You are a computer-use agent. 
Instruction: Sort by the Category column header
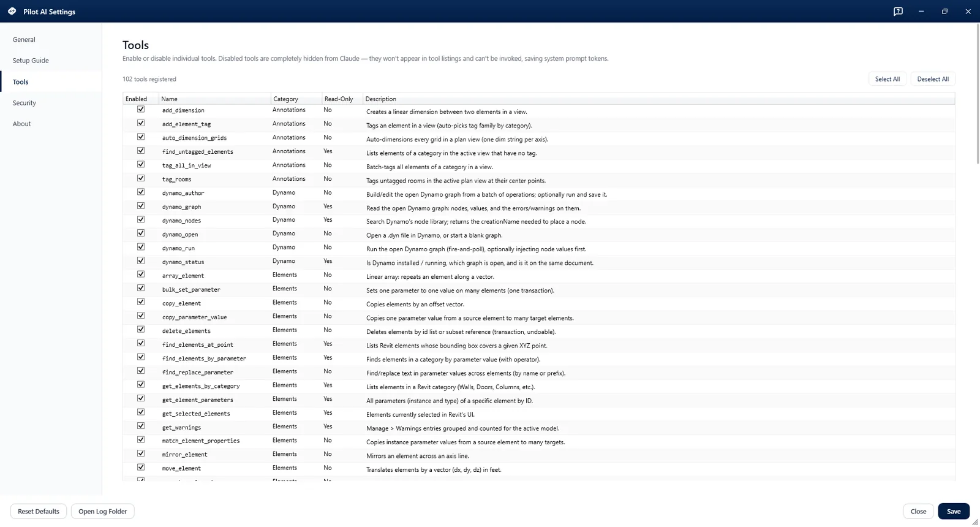click(x=296, y=99)
